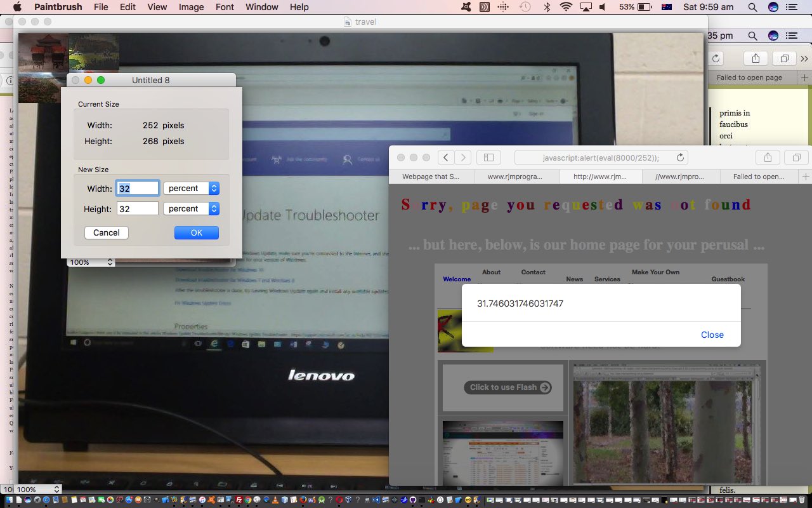Screen dimensions: 812x508
Task: Select 'Failed to open page' tab in back Safari
Action: [x=749, y=77]
